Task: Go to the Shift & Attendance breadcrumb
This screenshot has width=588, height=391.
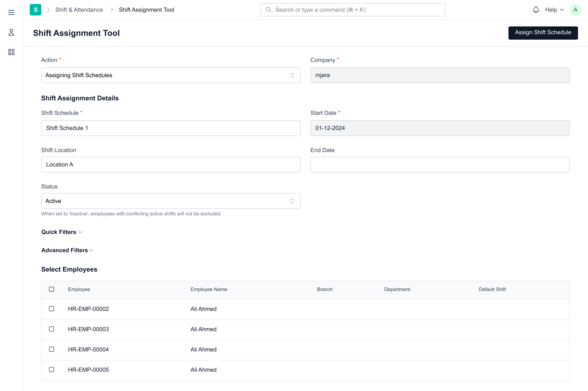Action: coord(79,10)
